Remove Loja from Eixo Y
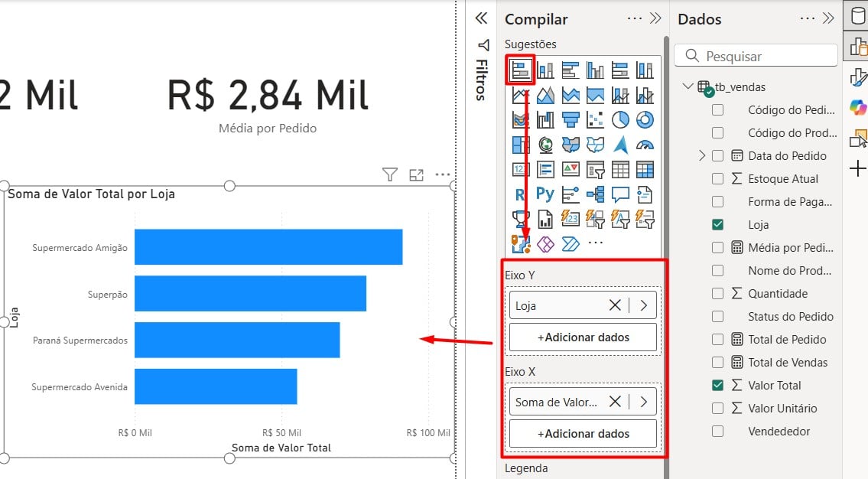 click(x=615, y=305)
